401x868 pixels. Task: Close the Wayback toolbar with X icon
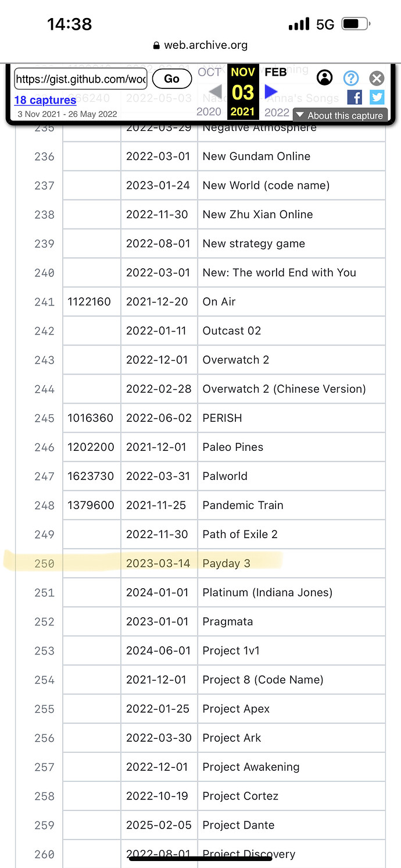pyautogui.click(x=377, y=77)
